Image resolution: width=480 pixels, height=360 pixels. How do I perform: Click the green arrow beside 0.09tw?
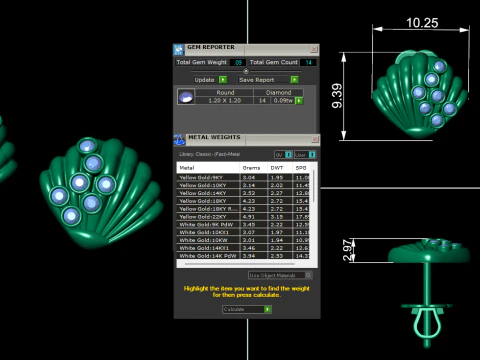coord(299,100)
